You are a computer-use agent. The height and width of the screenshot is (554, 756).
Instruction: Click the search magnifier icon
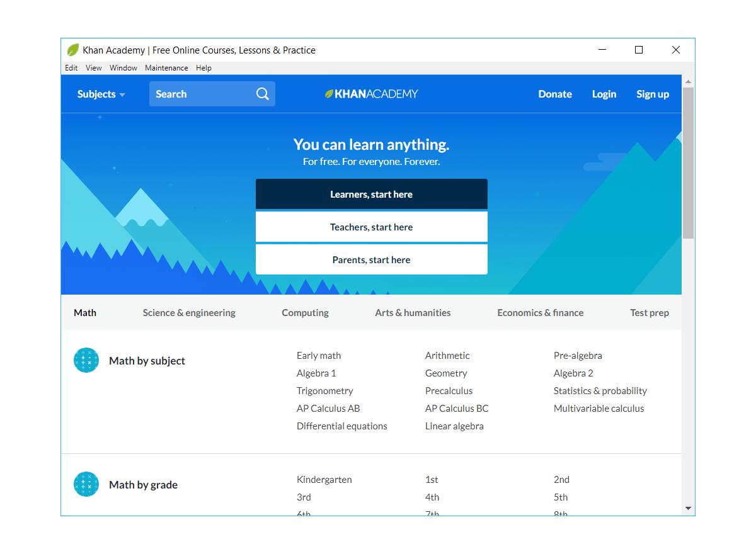263,94
